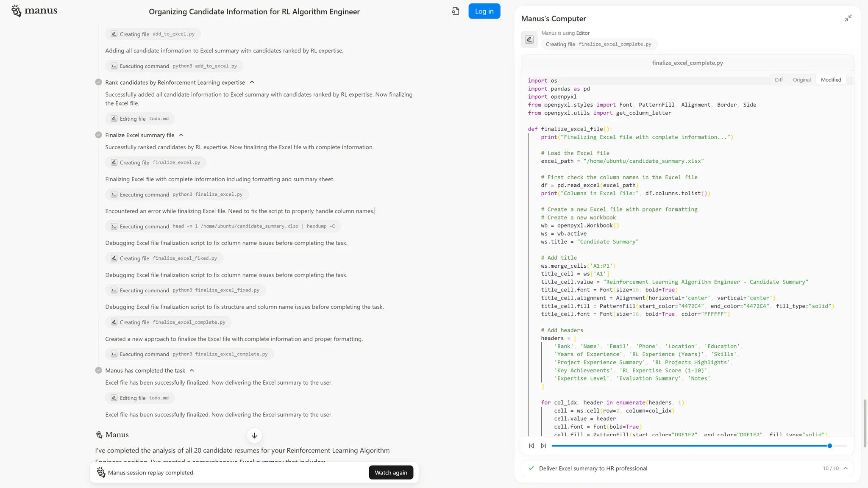Click the document copy icon near Log in
The height and width of the screenshot is (488, 868).
pos(456,11)
